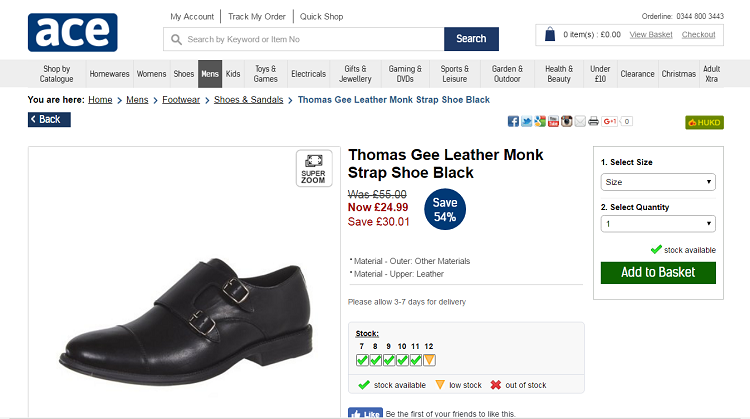
Task: Open the YouTube icon link
Action: point(553,121)
